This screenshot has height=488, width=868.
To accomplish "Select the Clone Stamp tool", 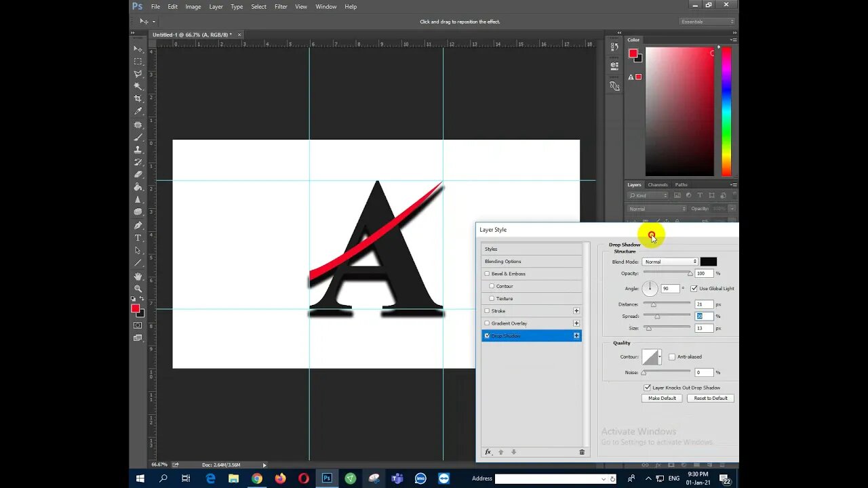I will (138, 149).
